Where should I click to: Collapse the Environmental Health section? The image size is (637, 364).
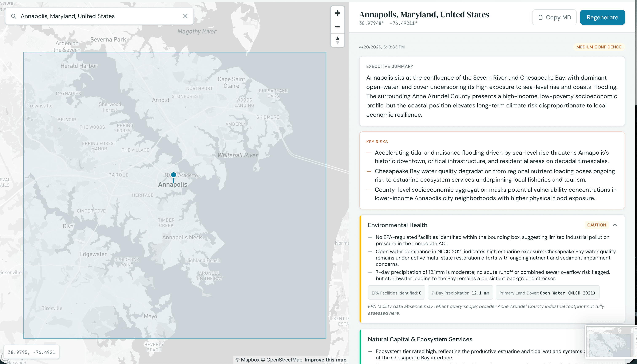(615, 225)
